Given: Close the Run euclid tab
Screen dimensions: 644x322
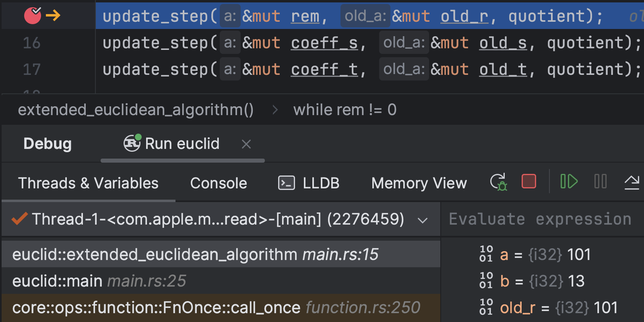Looking at the screenshot, I should (x=246, y=144).
